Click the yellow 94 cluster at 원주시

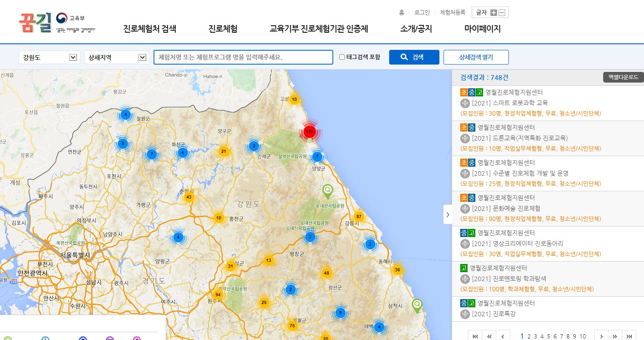(x=218, y=295)
